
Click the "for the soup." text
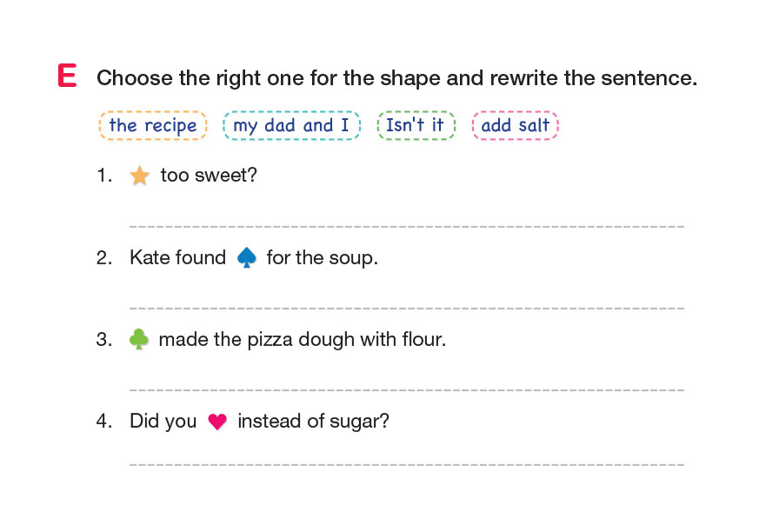pos(322,257)
